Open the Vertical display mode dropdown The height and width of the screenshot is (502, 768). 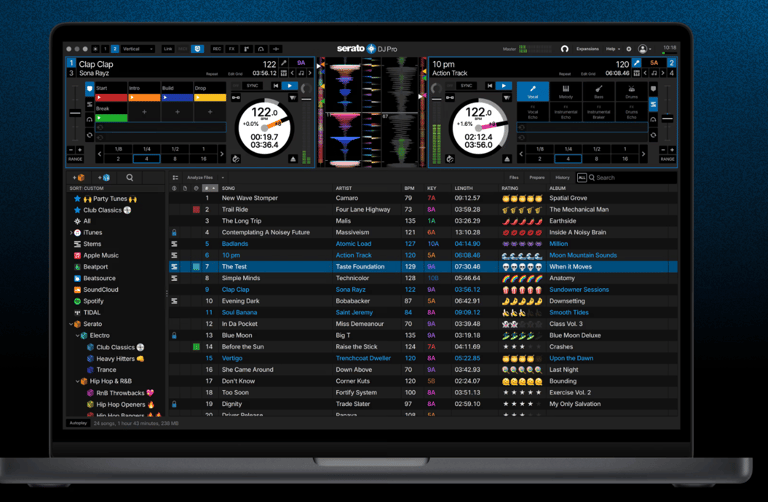(138, 49)
